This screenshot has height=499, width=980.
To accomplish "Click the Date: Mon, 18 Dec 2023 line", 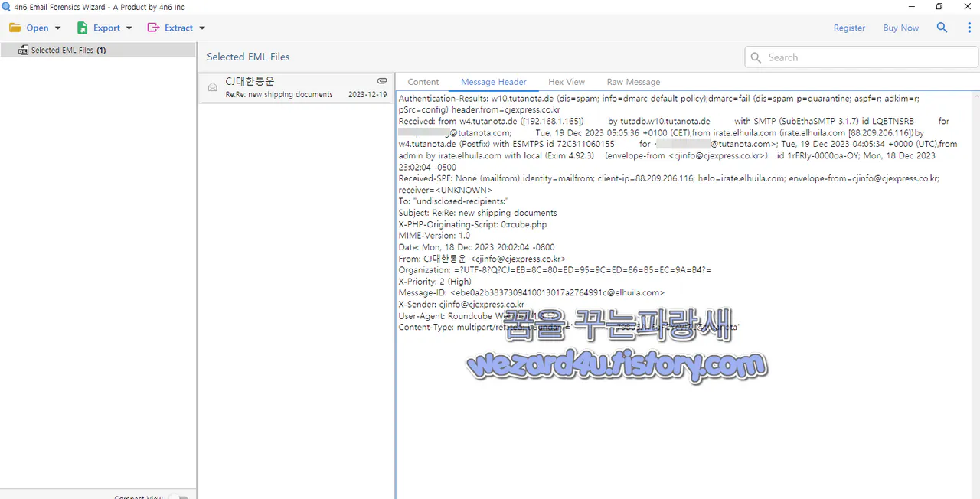I will [x=477, y=247].
